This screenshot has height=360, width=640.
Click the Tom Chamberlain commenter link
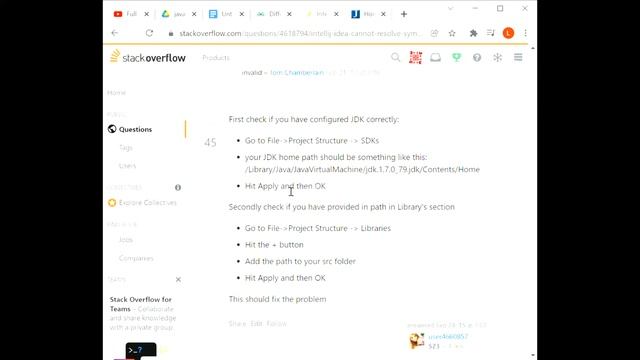(x=297, y=73)
